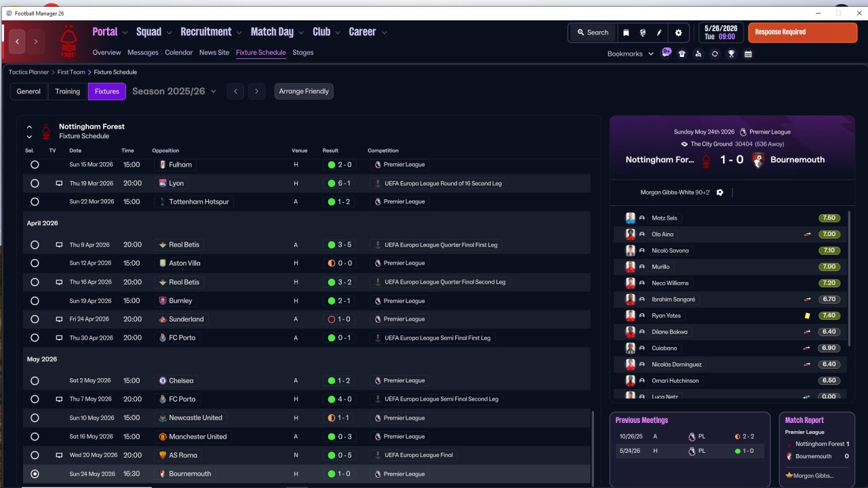Click the Arrange Friendly button
The width and height of the screenshot is (868, 488).
pos(304,91)
